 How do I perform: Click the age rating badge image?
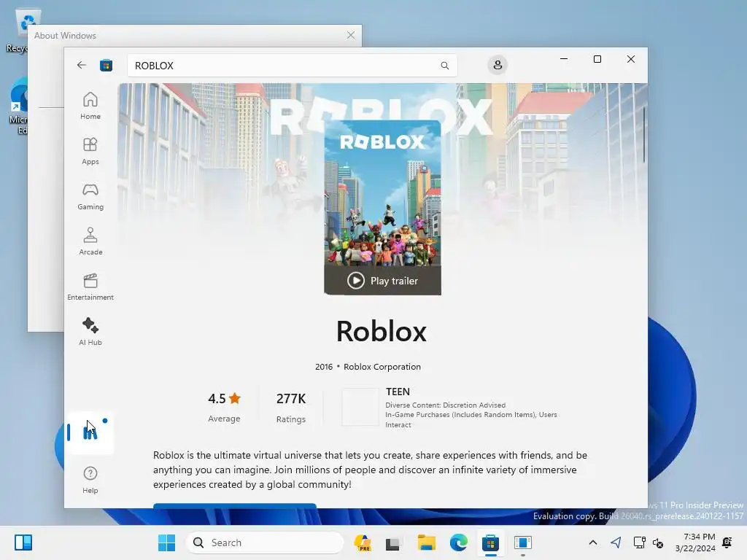(360, 407)
